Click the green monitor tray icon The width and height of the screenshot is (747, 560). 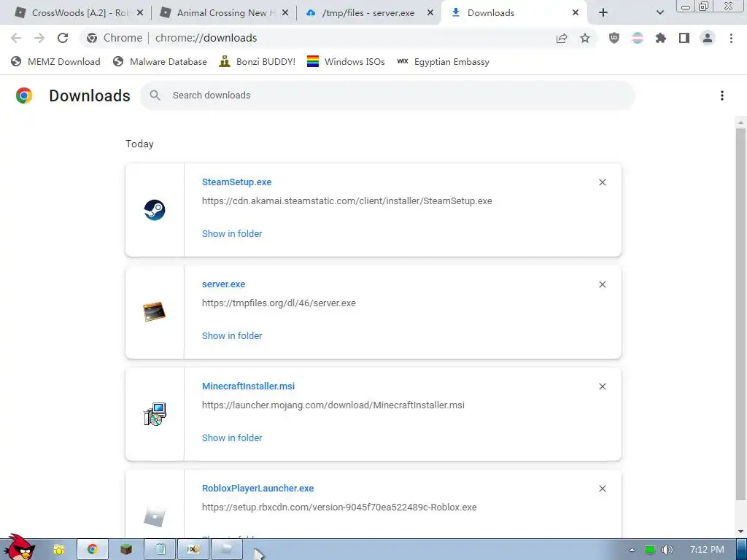coord(650,550)
